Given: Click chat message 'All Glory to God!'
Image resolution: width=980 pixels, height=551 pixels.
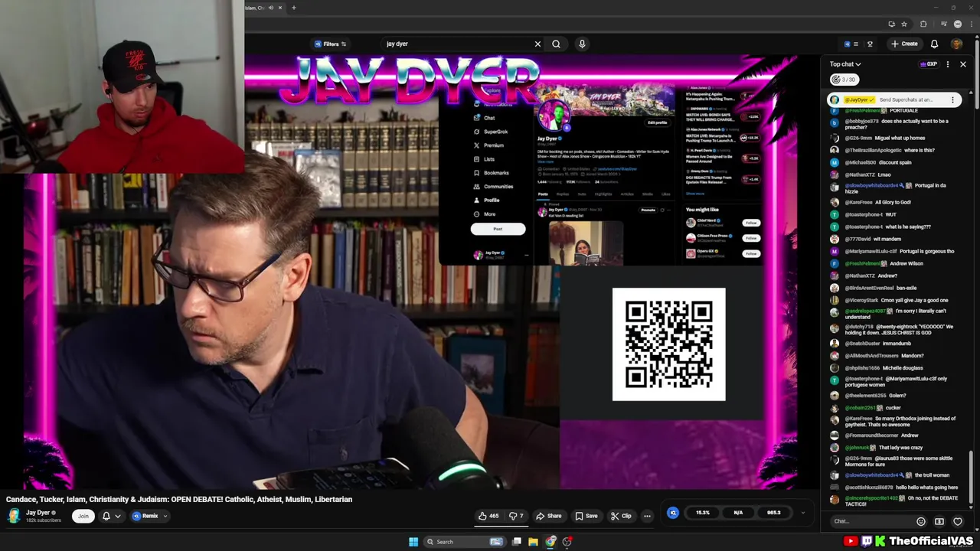Looking at the screenshot, I should click(893, 202).
